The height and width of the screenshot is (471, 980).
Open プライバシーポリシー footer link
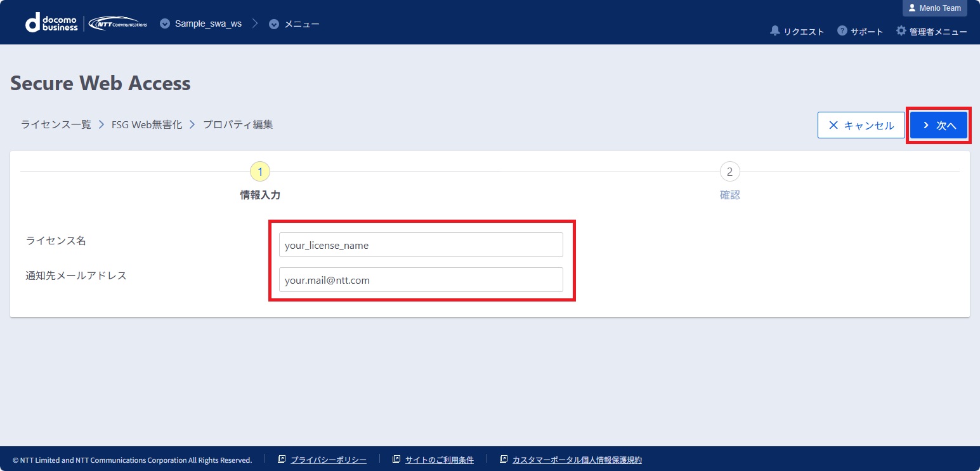tap(329, 460)
